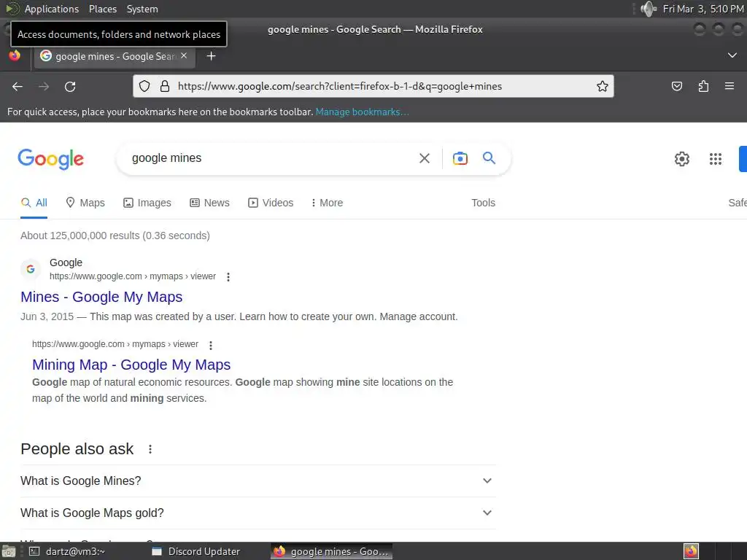This screenshot has width=747, height=560.
Task: Click the Google logo
Action: (x=50, y=158)
